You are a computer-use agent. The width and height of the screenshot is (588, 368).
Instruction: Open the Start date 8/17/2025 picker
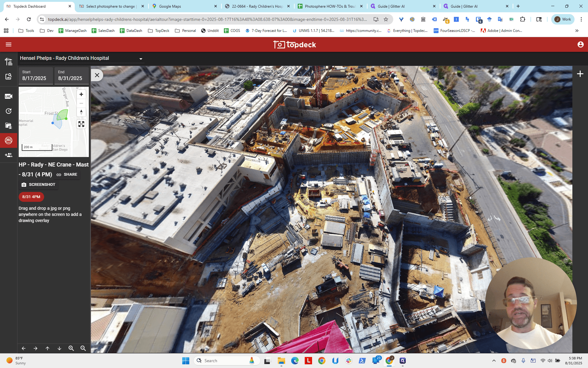(x=36, y=75)
